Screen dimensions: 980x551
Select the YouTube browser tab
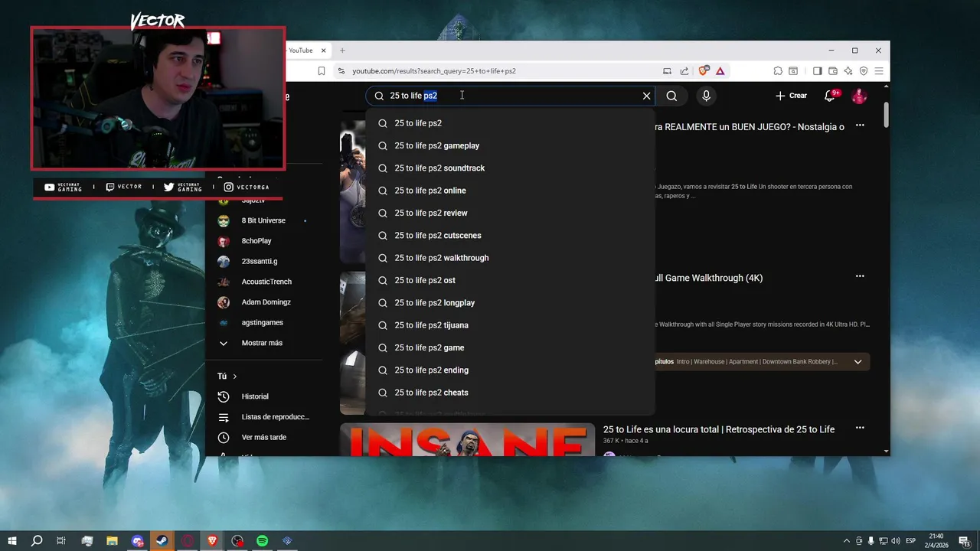(300, 51)
